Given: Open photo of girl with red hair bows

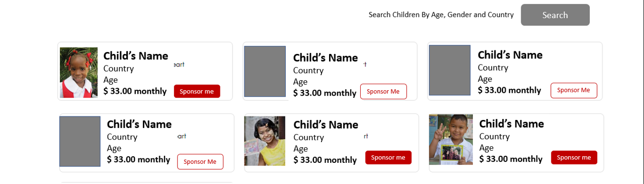Looking at the screenshot, I should pos(79,73).
